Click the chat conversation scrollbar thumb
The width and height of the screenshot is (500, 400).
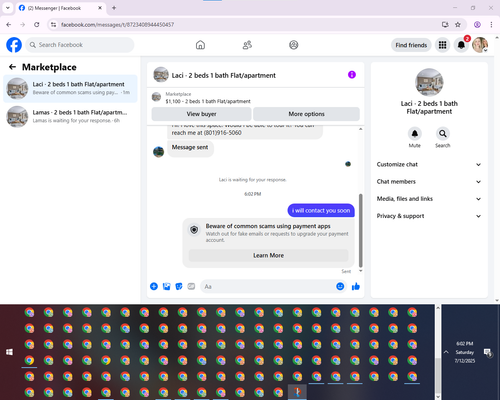tap(360, 230)
